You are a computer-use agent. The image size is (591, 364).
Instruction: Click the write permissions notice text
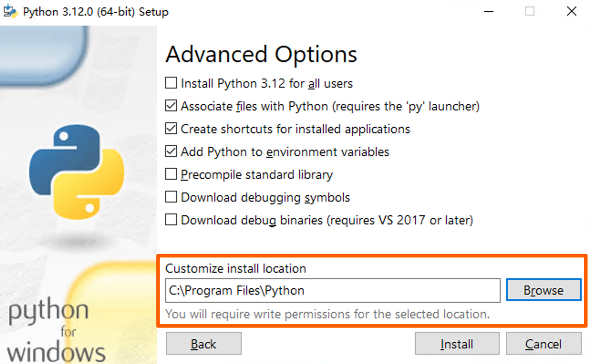click(x=327, y=314)
